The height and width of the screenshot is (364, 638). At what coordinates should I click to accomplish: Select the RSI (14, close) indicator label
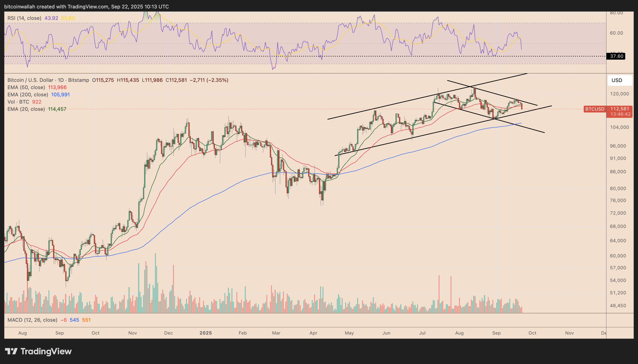tap(24, 18)
